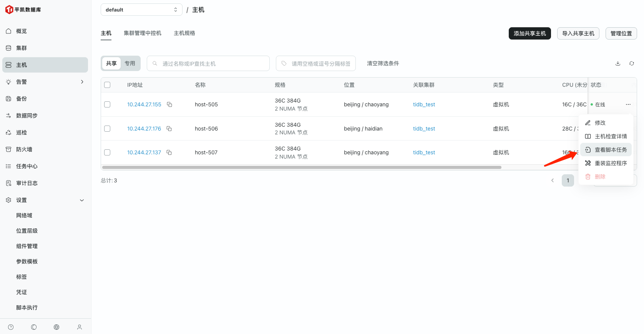Check the host-507 row checkbox
The height and width of the screenshot is (334, 644).
107,152
